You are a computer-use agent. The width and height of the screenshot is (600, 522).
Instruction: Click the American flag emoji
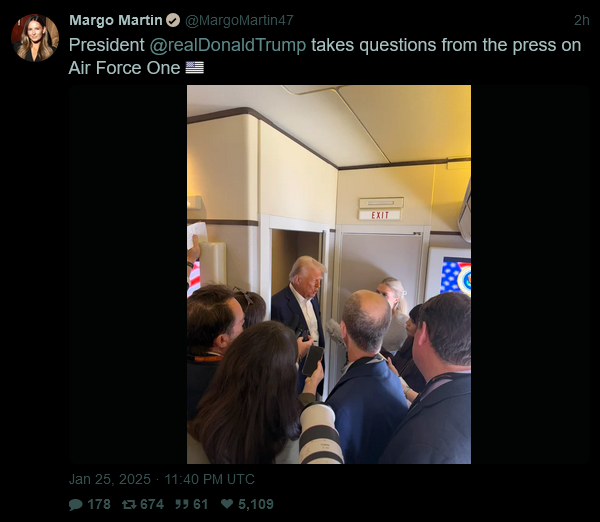point(195,68)
